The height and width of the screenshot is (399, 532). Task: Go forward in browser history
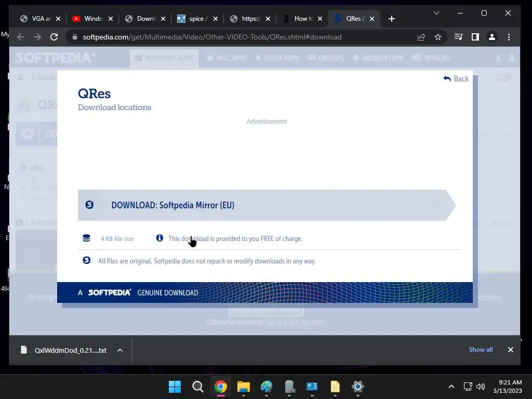click(37, 37)
